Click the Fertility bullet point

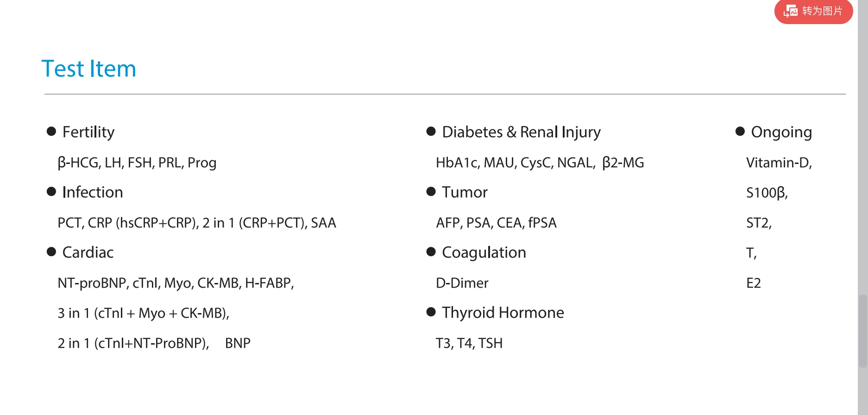51,132
